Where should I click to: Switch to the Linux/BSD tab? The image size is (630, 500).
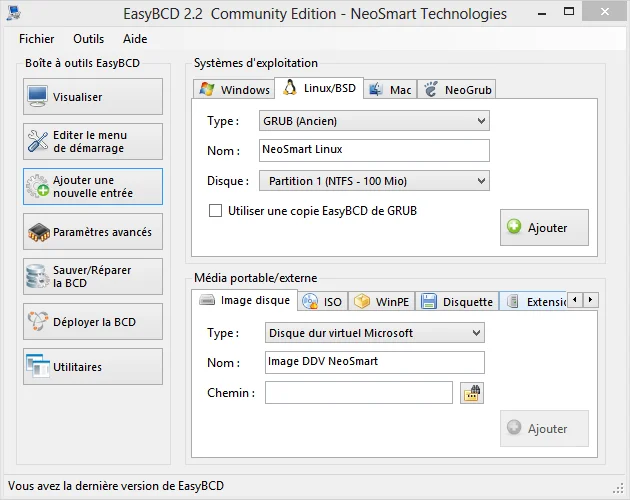pos(319,88)
